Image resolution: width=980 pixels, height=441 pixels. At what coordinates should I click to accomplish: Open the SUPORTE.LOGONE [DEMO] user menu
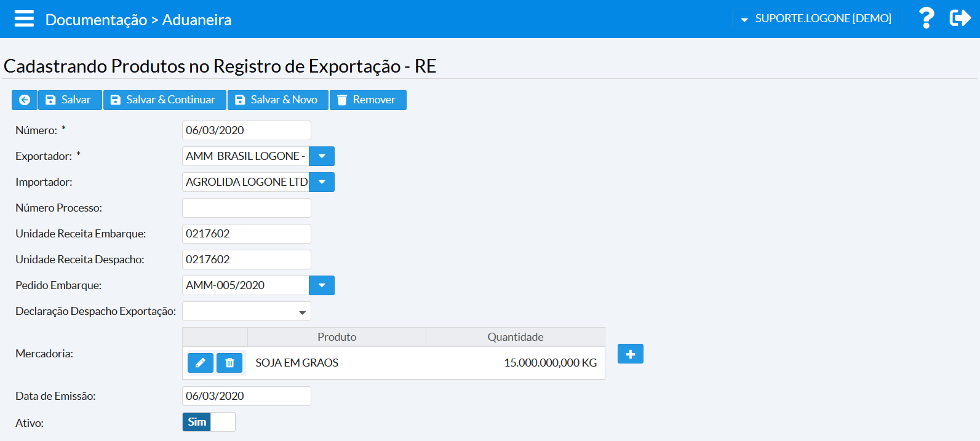click(816, 18)
